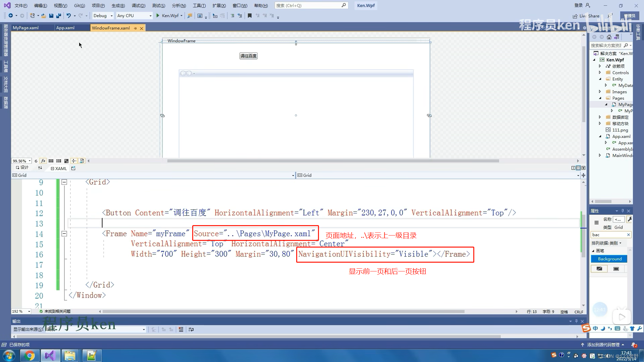644x362 pixels.
Task: Collapse the Entity folder
Action: (x=600, y=79)
